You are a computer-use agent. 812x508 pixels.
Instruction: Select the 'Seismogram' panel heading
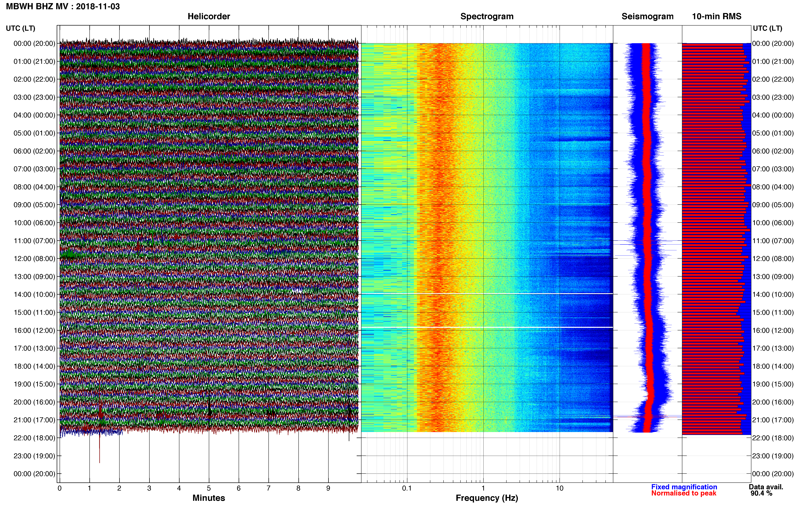click(x=648, y=16)
